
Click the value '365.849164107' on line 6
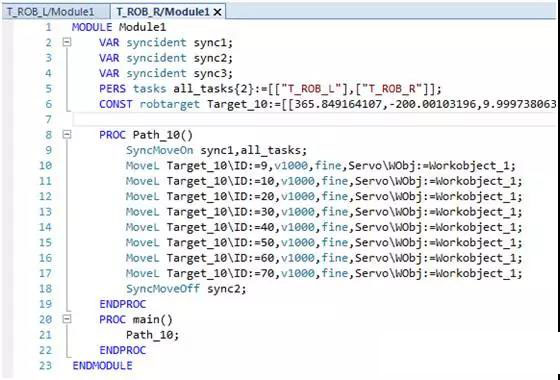(339, 104)
